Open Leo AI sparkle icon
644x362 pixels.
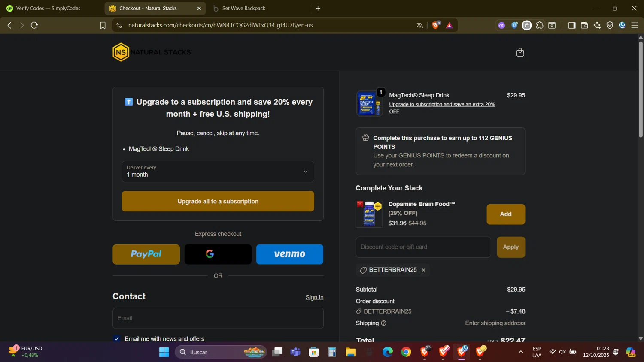point(597,25)
